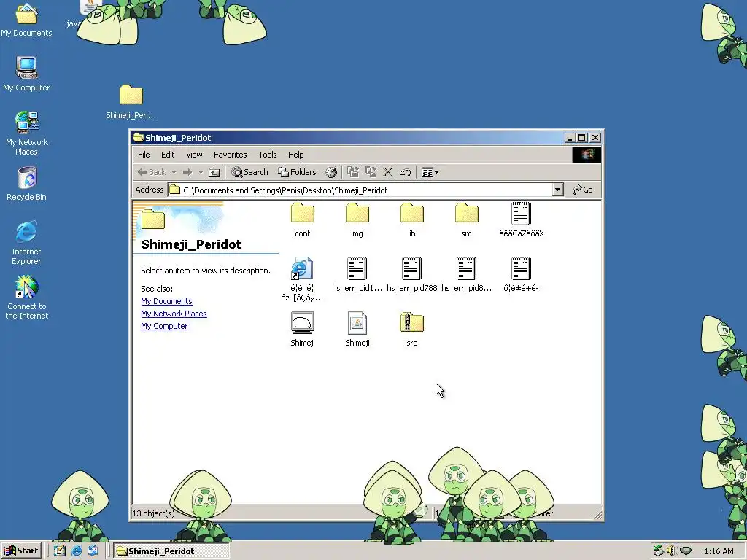Select the hs_err_pid8... log file
The width and height of the screenshot is (747, 560).
[466, 274]
